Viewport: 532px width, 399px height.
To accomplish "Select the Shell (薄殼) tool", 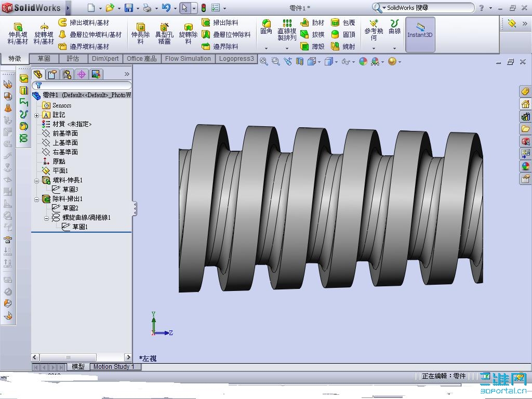I will click(x=312, y=46).
